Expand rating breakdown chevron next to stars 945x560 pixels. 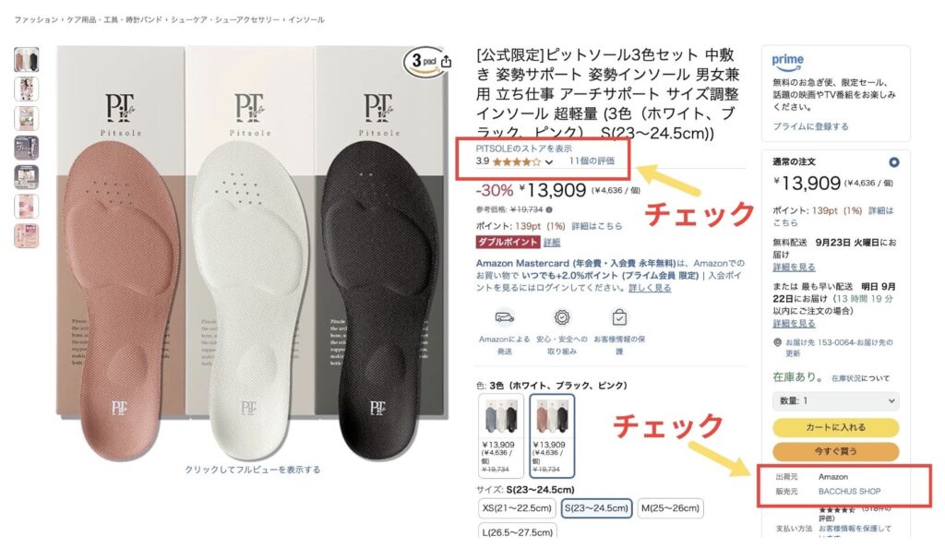pyautogui.click(x=548, y=162)
